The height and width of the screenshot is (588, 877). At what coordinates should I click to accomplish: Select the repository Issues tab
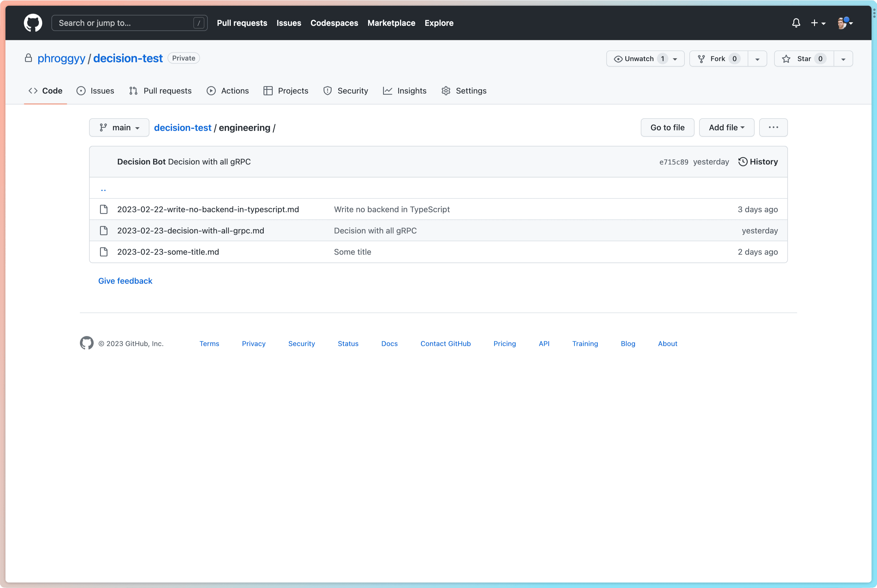click(x=95, y=91)
